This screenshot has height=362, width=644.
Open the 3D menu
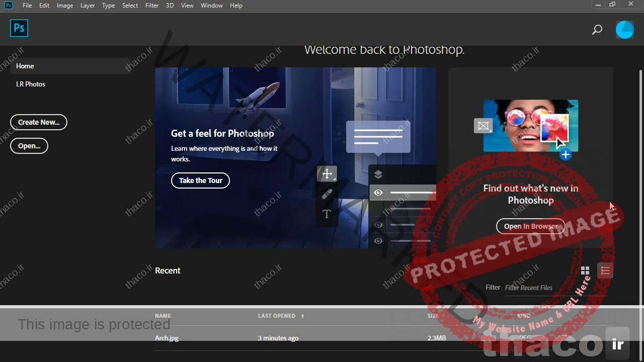tap(170, 6)
